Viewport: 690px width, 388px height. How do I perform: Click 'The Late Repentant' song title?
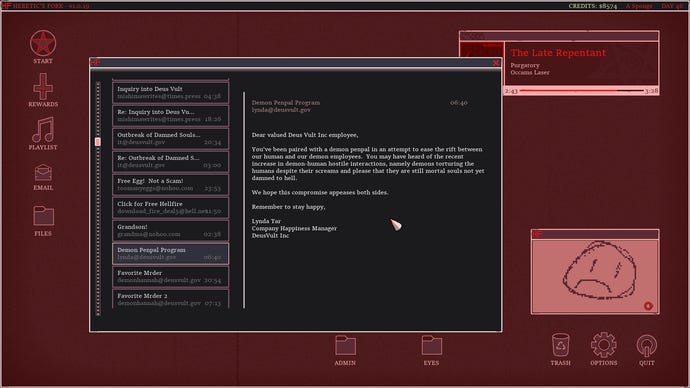coord(558,53)
